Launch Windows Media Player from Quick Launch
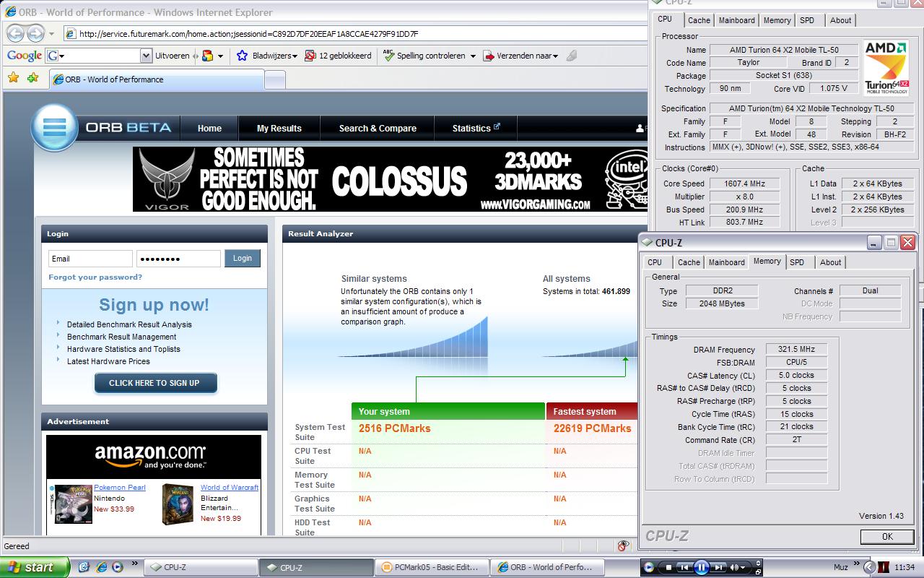Image resolution: width=924 pixels, height=578 pixels. point(117,567)
